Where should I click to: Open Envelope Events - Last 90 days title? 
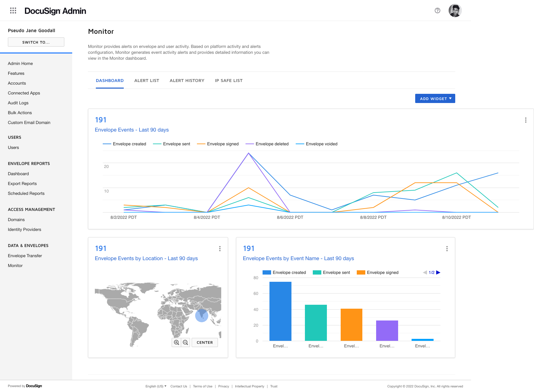tap(132, 130)
